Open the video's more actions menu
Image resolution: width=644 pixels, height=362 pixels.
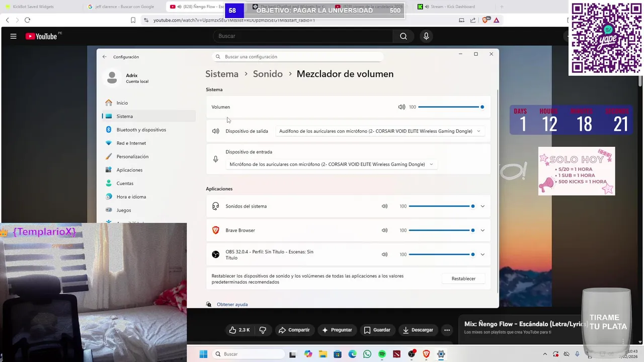[447, 330]
